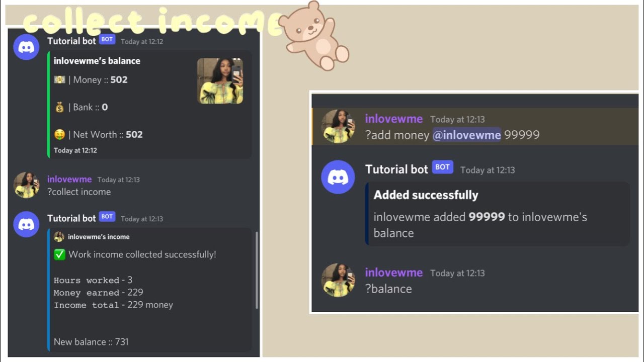Click the BOT badge above income embed

pyautogui.click(x=107, y=217)
